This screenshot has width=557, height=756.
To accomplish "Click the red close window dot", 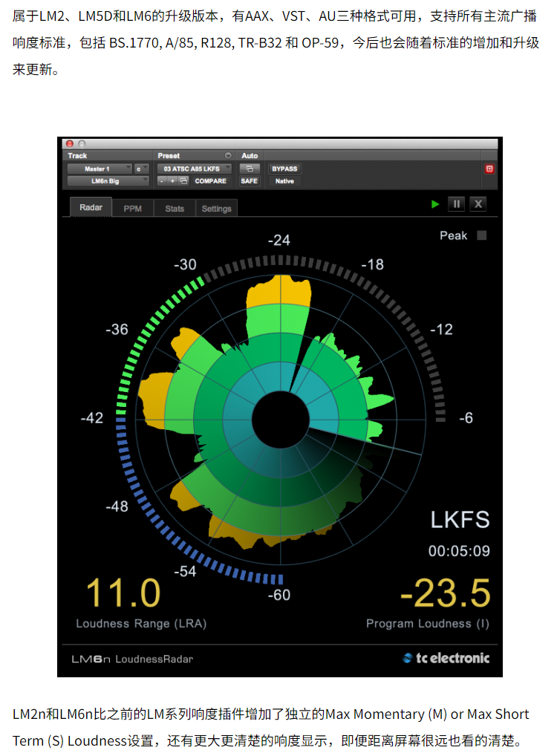I will point(70,143).
